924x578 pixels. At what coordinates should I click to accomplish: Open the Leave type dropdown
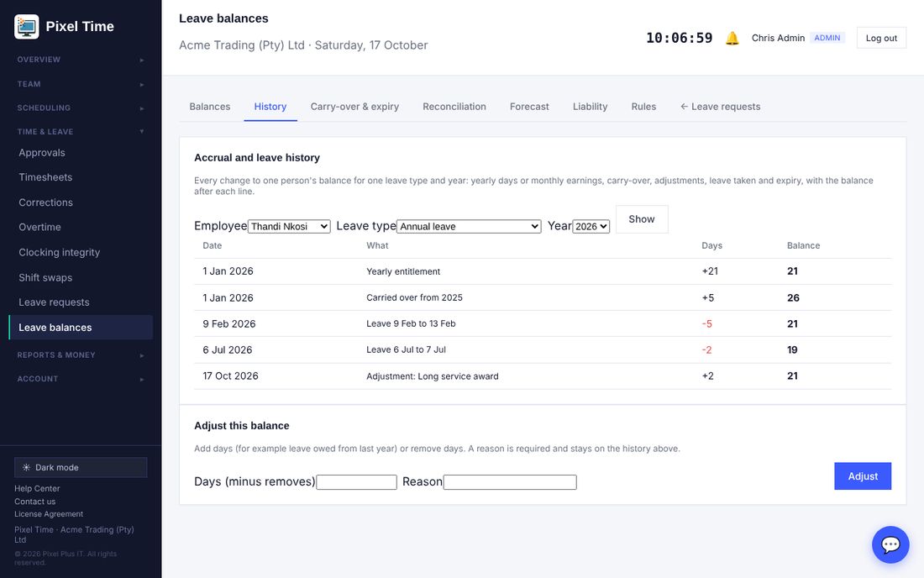tap(469, 226)
